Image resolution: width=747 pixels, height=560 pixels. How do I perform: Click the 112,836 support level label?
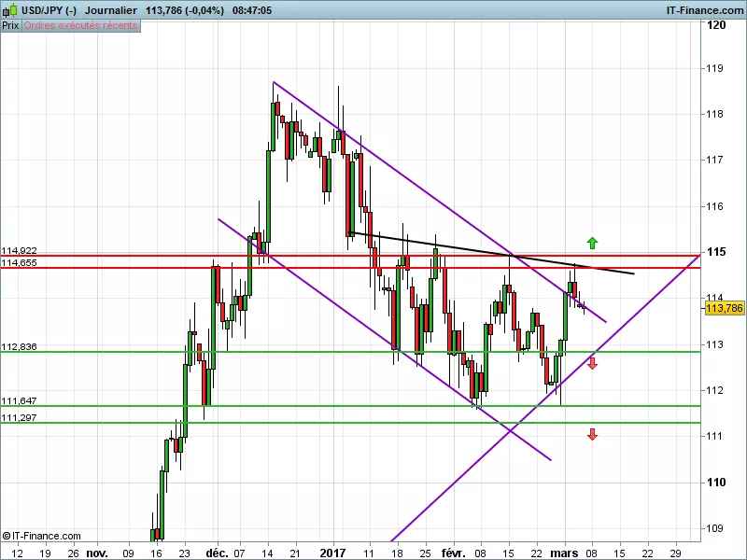19,346
